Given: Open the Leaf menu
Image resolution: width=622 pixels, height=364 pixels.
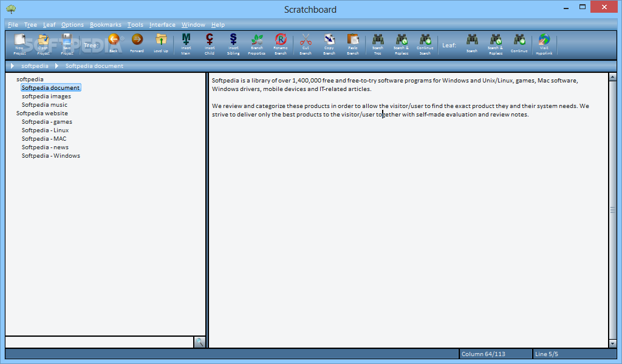Looking at the screenshot, I should (49, 24).
